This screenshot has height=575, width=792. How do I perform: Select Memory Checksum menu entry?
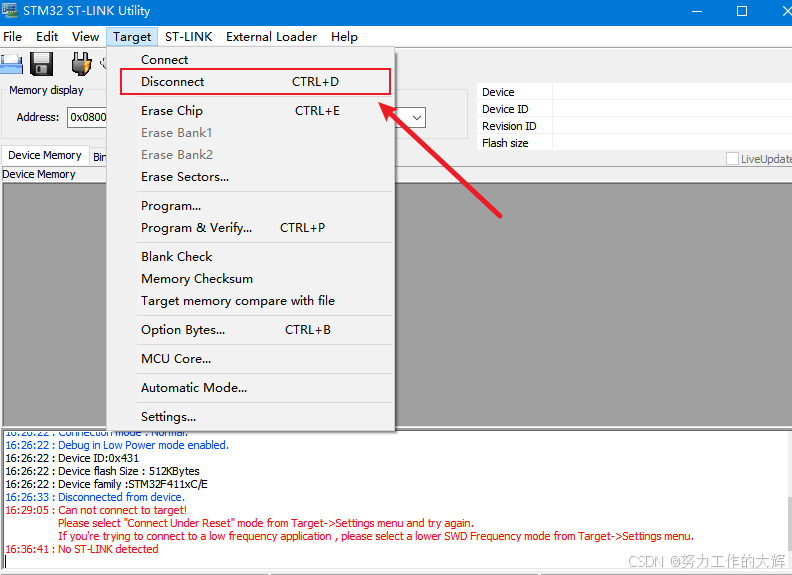coord(251,279)
